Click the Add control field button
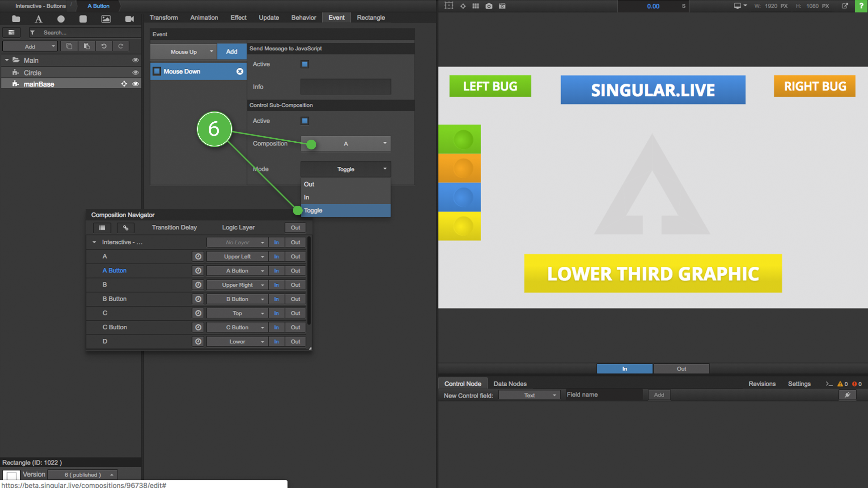 659,395
